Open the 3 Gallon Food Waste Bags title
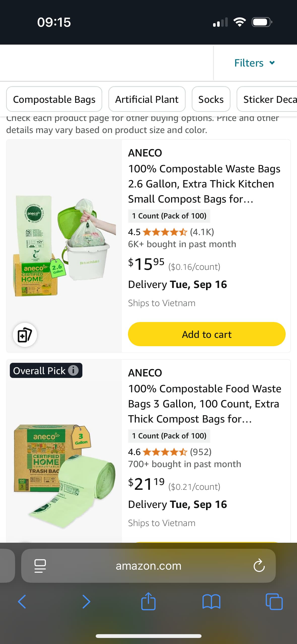This screenshot has height=644, width=297. pos(205,404)
